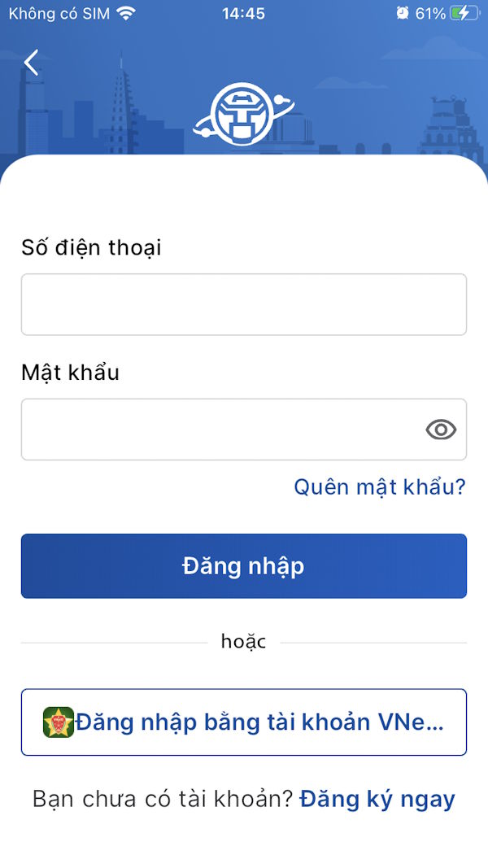The image size is (488, 868).
Task: Choose Đăng nhập bằng tài khoản VNeID
Action: [244, 722]
